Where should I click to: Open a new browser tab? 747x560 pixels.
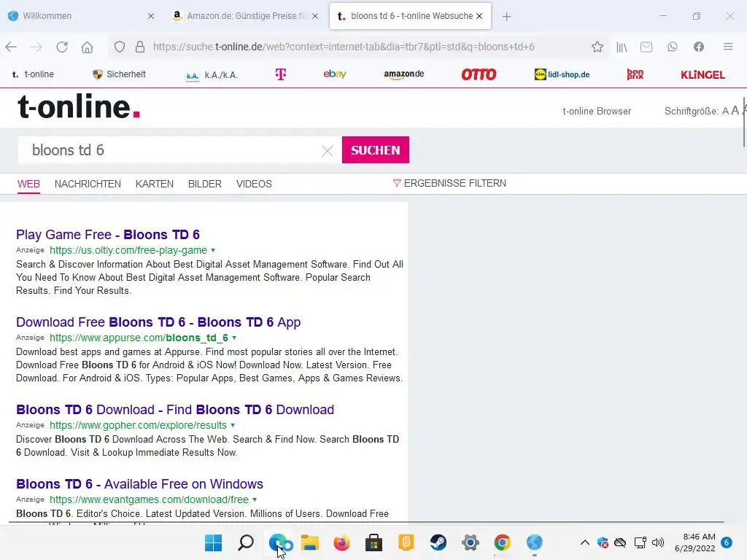506,17
